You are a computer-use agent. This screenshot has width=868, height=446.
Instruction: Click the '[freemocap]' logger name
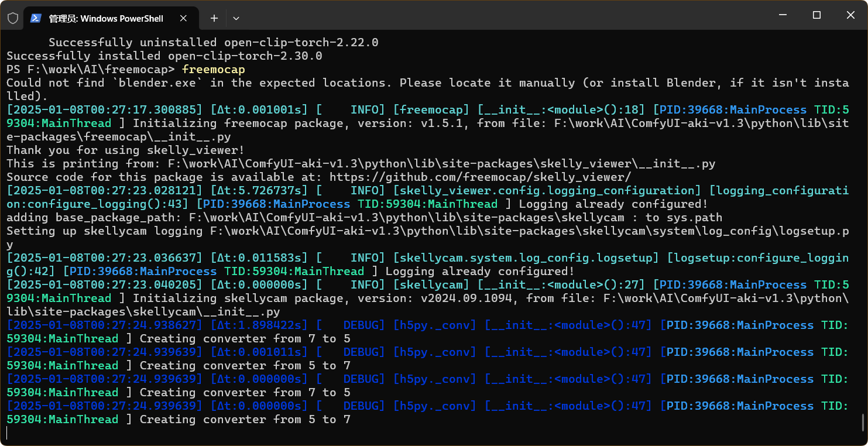click(x=431, y=109)
